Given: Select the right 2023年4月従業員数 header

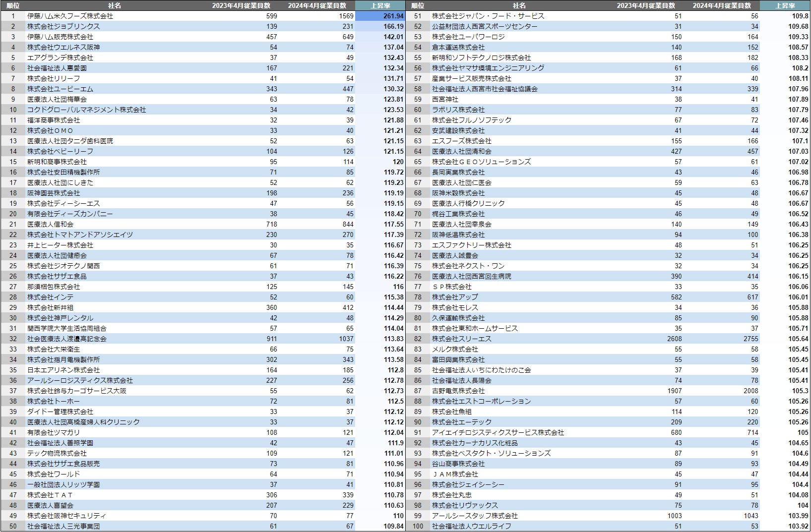Looking at the screenshot, I should (x=646, y=5).
